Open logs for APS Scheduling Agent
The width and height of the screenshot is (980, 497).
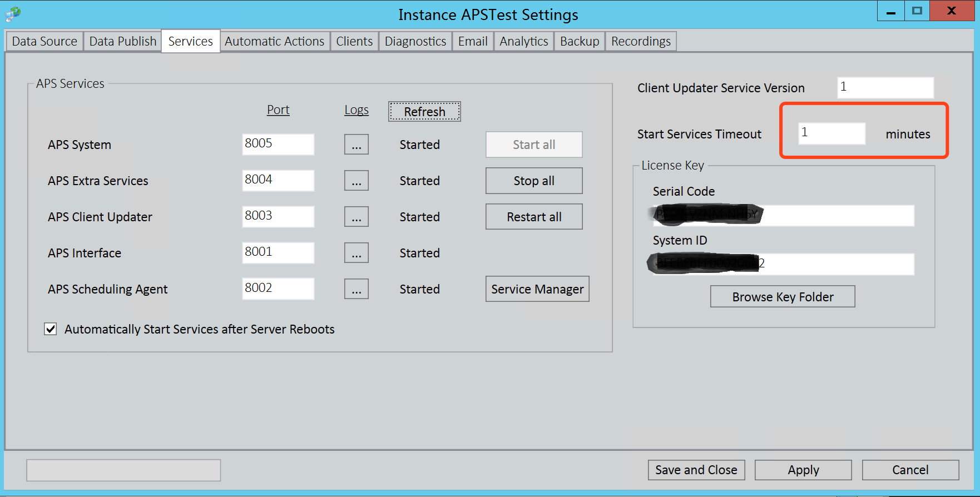pos(356,289)
